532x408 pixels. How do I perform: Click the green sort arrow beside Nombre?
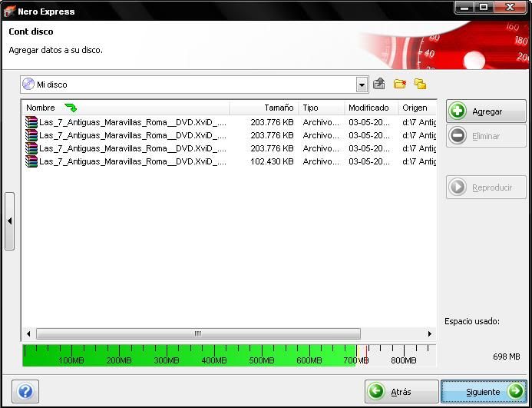(71, 108)
